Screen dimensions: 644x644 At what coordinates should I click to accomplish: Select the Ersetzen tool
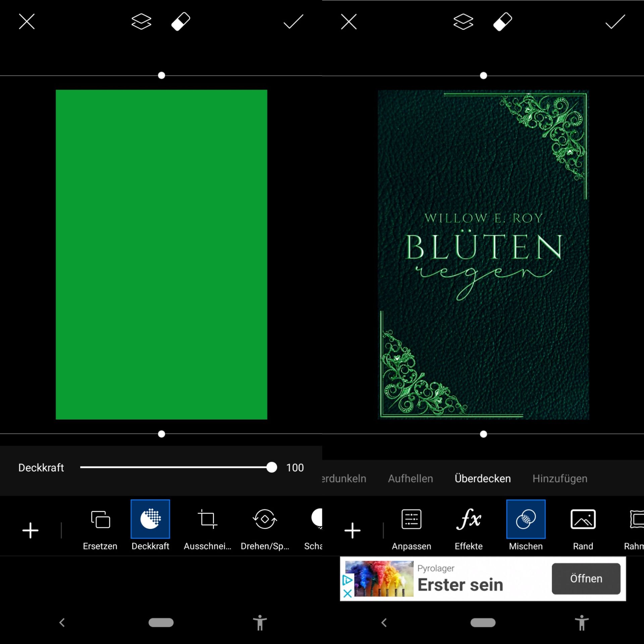[x=100, y=529]
